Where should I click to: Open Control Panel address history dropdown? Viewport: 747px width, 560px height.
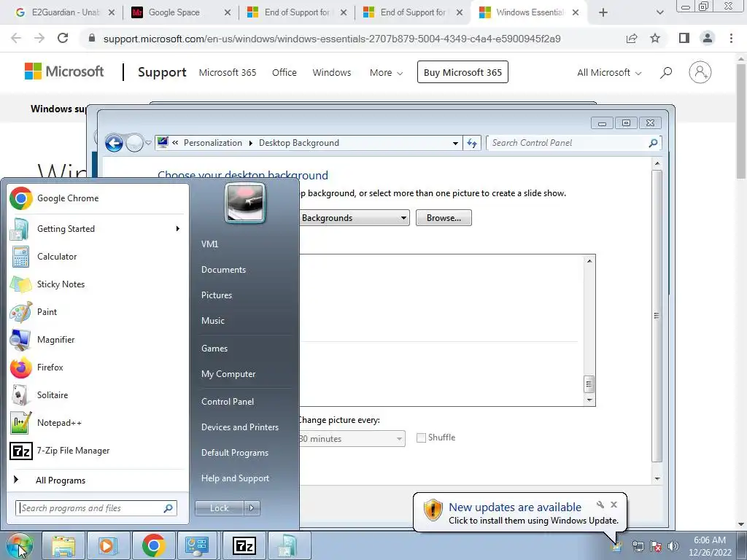[455, 143]
